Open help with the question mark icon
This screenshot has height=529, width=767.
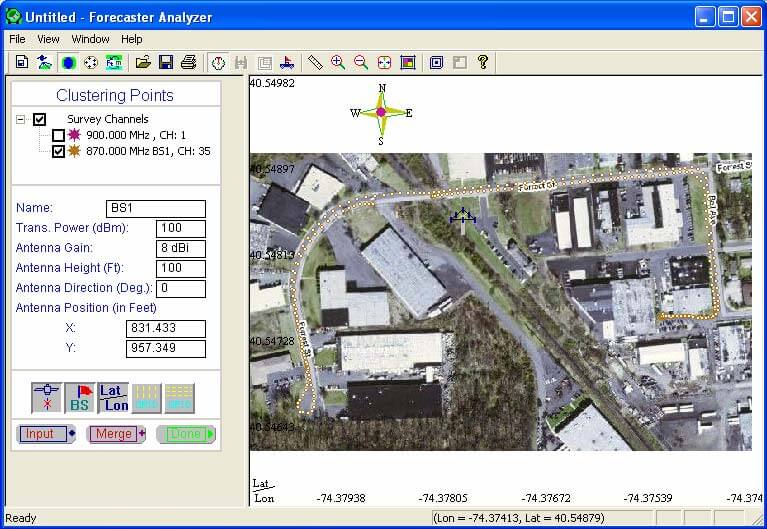(483, 62)
